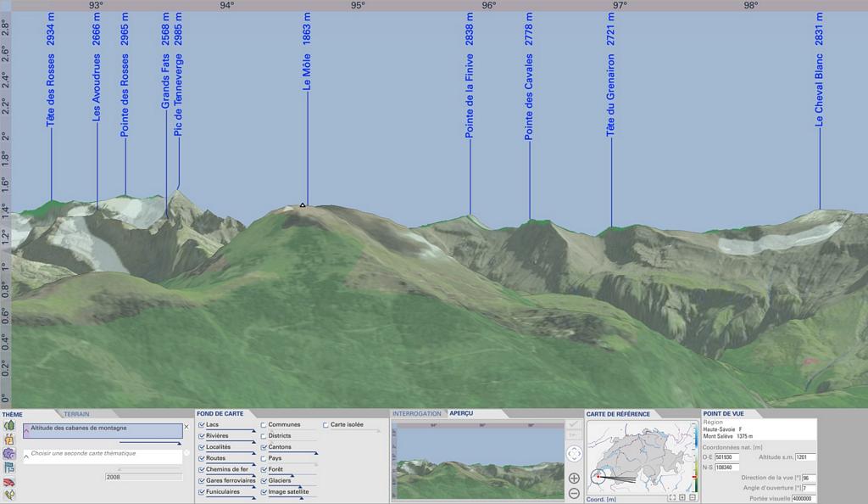This screenshot has width=868, height=504.
Task: Select the forest theme icon in sidebar
Action: (10, 426)
